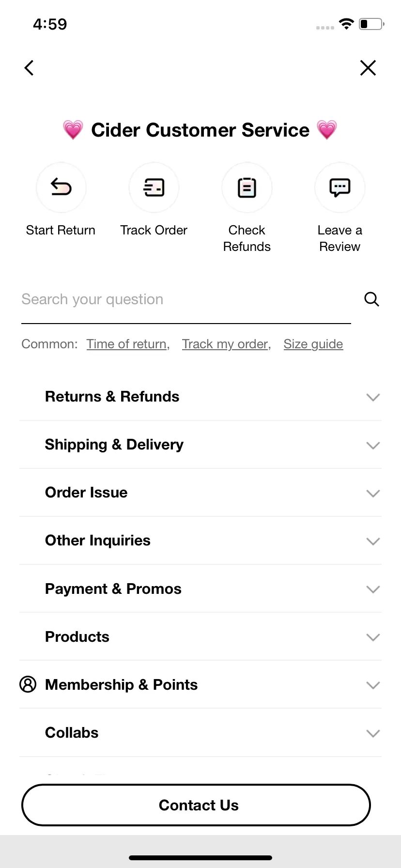Tap the Membership profile icon
Image resolution: width=401 pixels, height=868 pixels.
[x=28, y=684]
